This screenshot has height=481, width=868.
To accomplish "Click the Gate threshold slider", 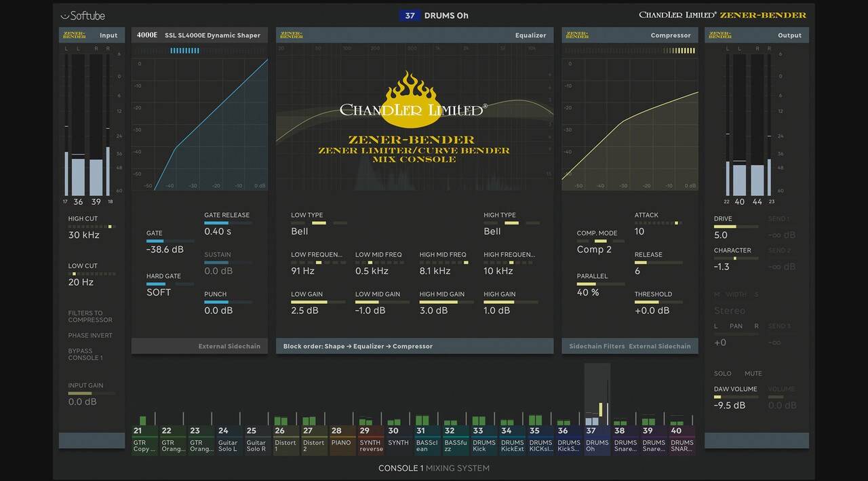I will point(170,241).
